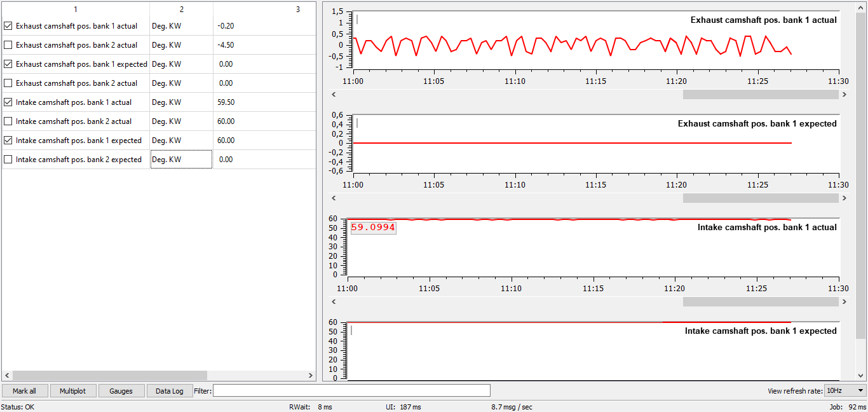Image resolution: width=868 pixels, height=412 pixels.
Task: Enable Exhaust camshaft pos. bank 2 actual checkbox
Action: 8,45
